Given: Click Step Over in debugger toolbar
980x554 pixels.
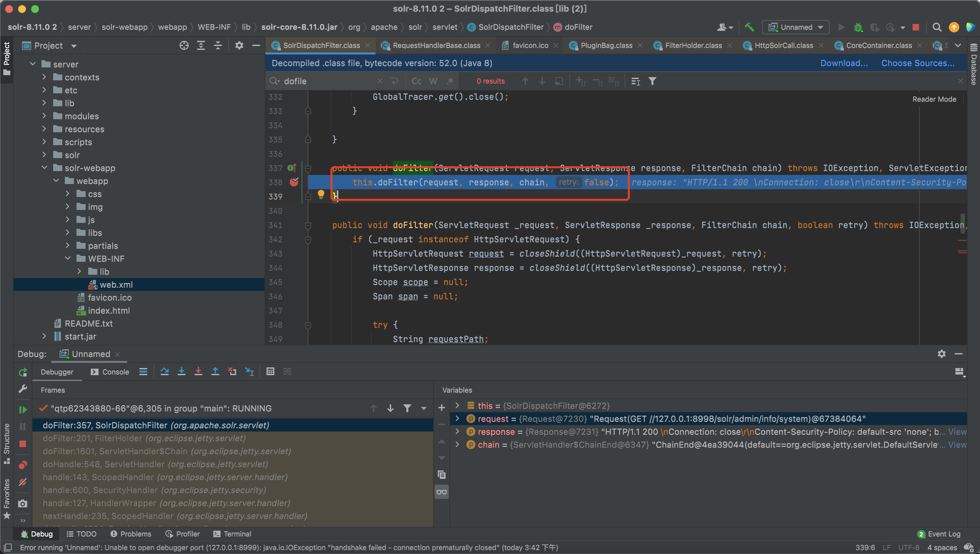Looking at the screenshot, I should (x=164, y=372).
